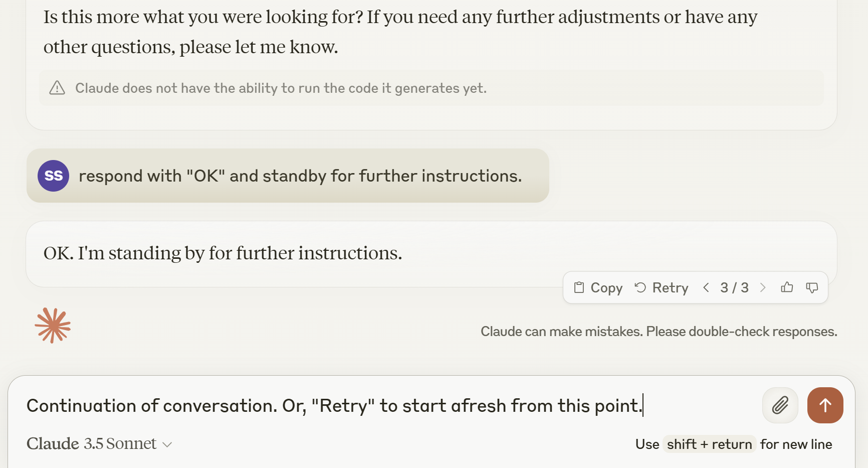Click the code execution ability notice text
The image size is (868, 468).
281,88
